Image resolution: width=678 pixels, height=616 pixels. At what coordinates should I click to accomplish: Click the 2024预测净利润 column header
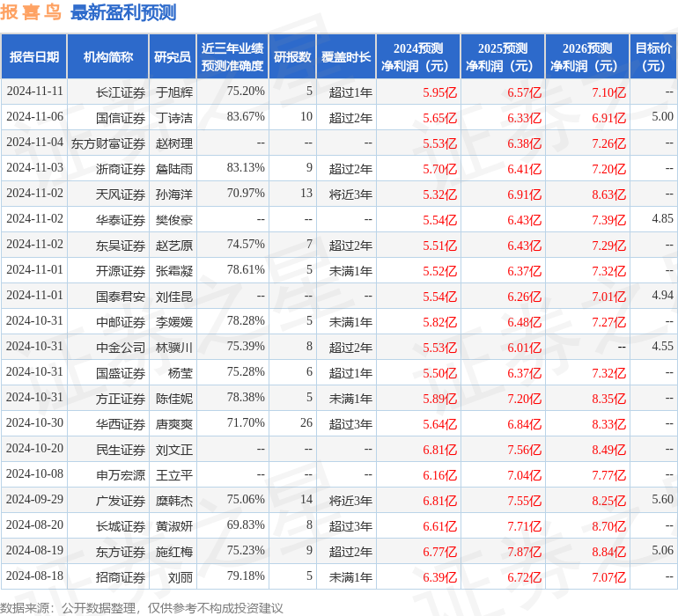417,56
